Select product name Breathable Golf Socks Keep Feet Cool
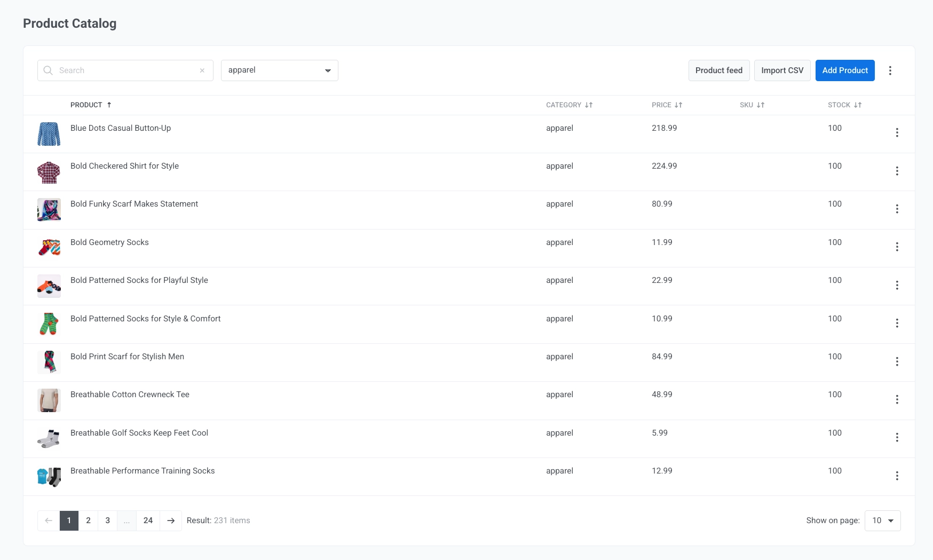The height and width of the screenshot is (560, 933). pos(139,433)
